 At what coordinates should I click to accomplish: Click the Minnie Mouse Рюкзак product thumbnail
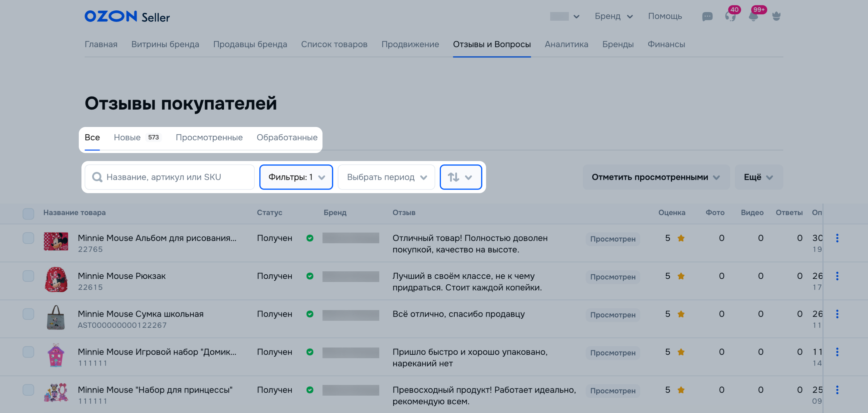point(56,279)
